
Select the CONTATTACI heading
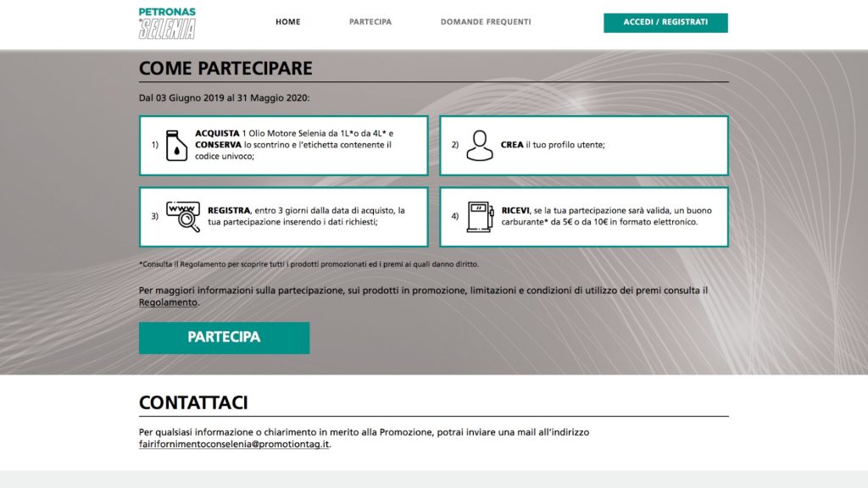193,402
